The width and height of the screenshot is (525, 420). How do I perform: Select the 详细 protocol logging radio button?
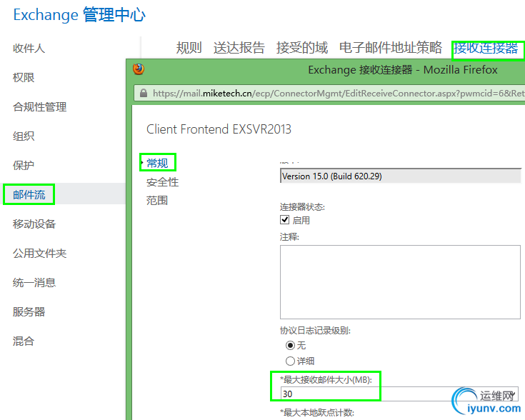point(290,361)
